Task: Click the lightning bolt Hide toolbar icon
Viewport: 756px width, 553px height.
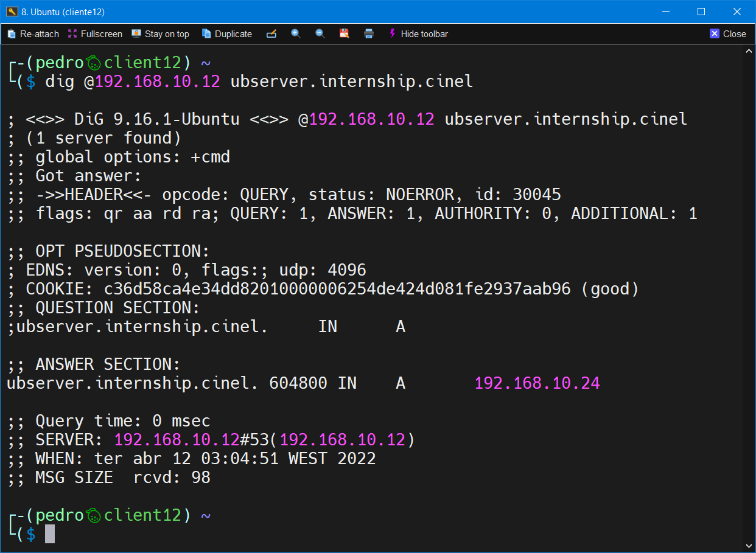Action: click(x=393, y=34)
